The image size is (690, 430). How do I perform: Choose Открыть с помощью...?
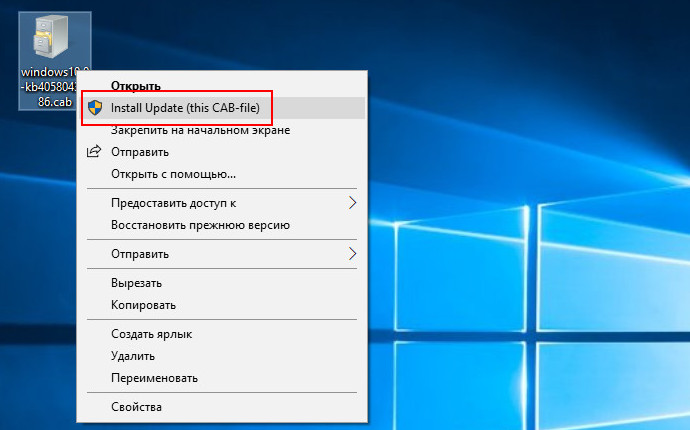click(x=224, y=174)
